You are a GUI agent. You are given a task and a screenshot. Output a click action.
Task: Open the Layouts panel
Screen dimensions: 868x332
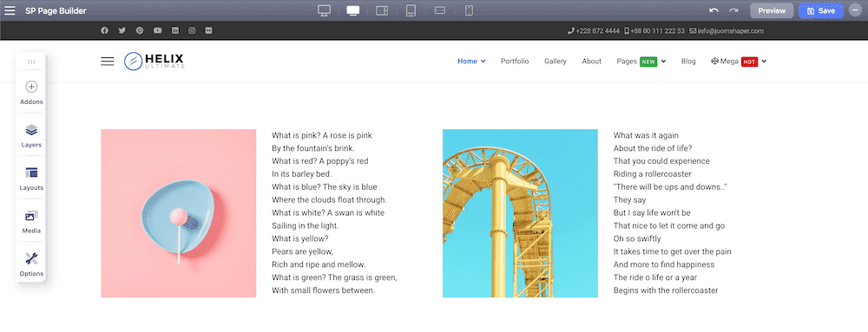31,179
